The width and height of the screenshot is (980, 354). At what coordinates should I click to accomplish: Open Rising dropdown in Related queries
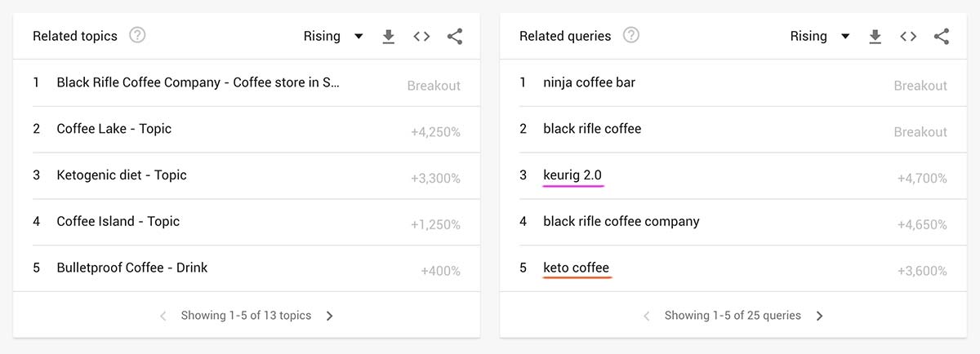(819, 36)
